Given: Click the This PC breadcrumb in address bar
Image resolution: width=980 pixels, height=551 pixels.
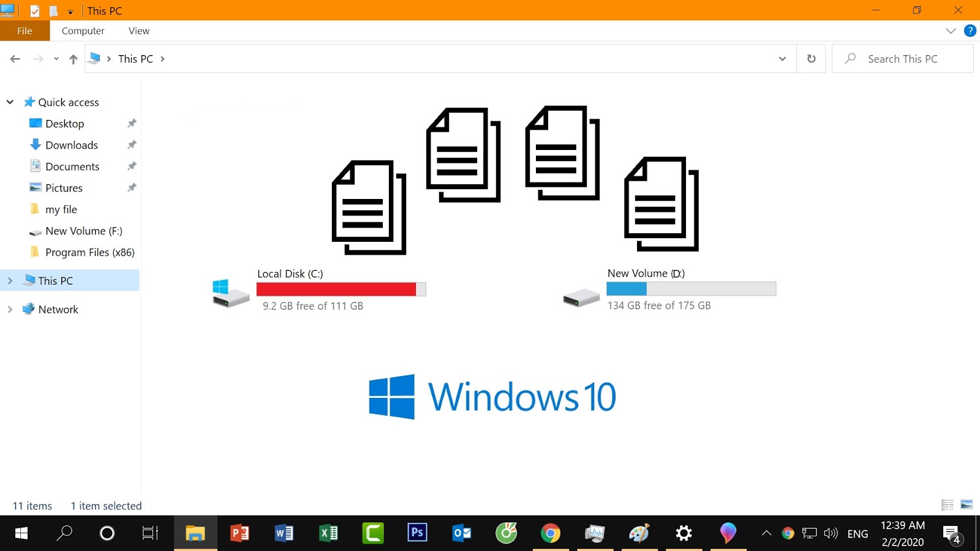Looking at the screenshot, I should (x=135, y=59).
